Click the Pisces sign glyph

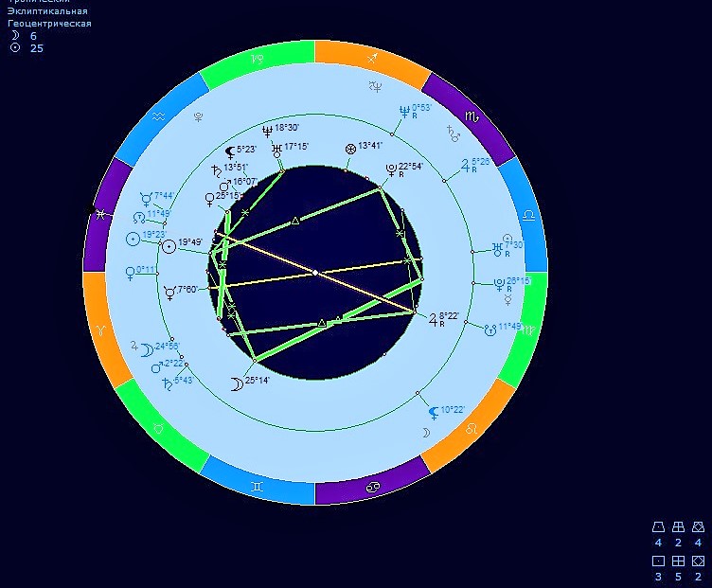[x=100, y=213]
